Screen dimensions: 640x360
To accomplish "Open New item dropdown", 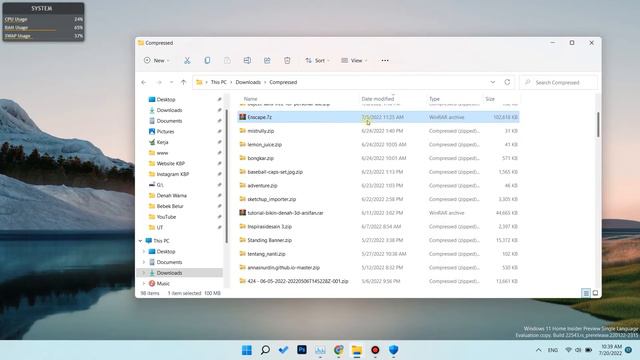I will click(x=157, y=60).
